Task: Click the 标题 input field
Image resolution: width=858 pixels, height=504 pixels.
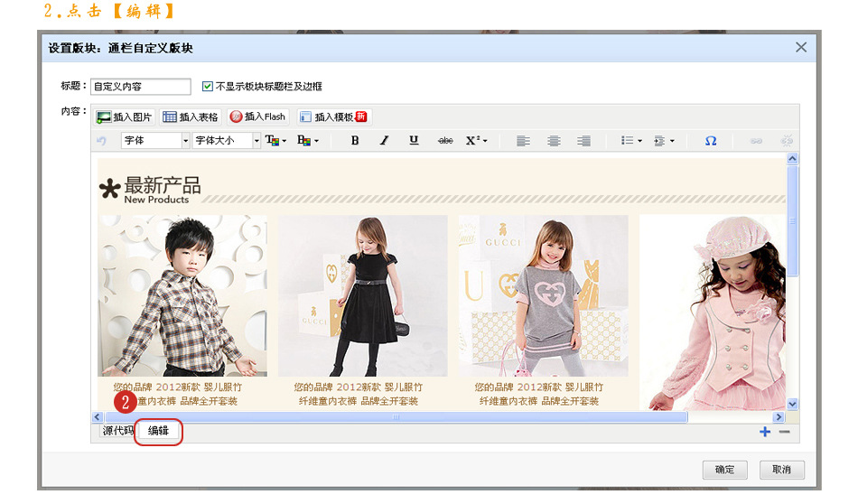Action: (x=141, y=87)
